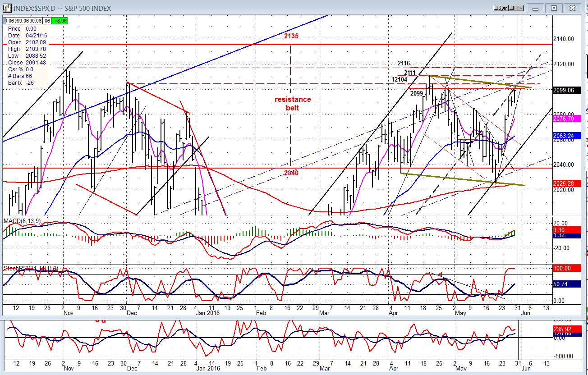
Task: Click the 2135 resistance level label
Action: (x=291, y=36)
